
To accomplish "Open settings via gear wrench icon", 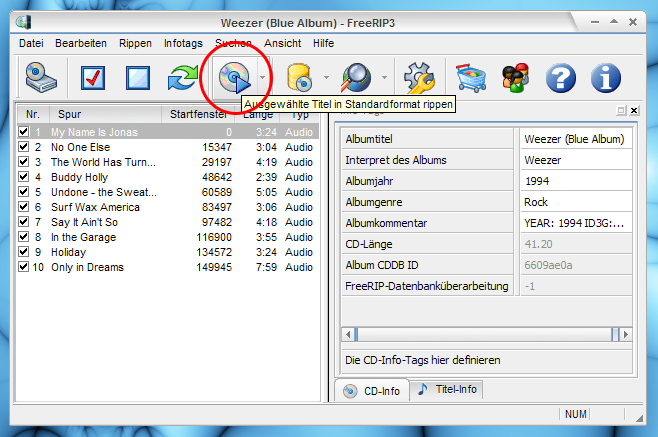I will click(419, 78).
